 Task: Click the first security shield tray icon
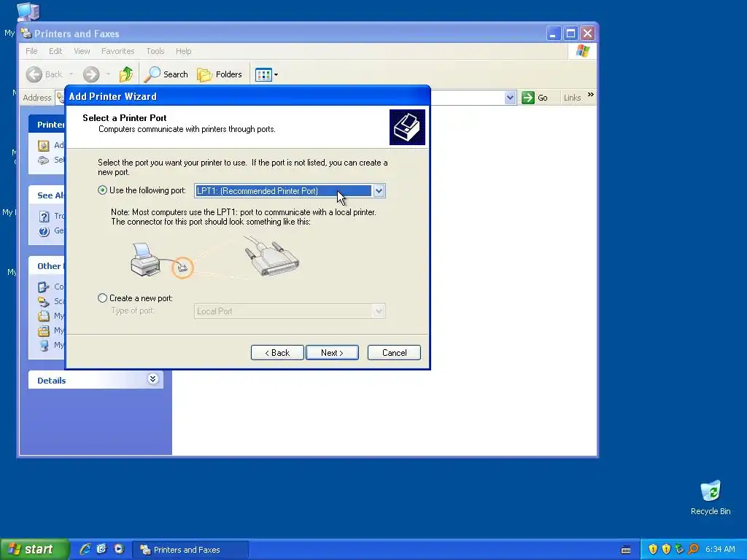click(x=653, y=549)
